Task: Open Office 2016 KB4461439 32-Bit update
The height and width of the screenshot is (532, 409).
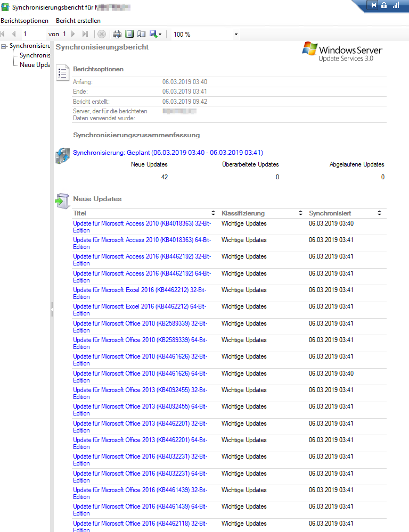Action: [140, 493]
